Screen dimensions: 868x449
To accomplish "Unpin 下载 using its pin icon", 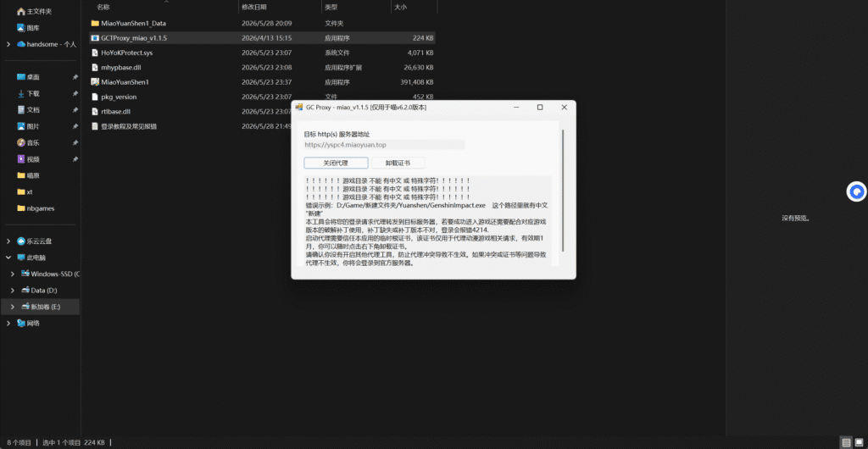I will (x=75, y=94).
